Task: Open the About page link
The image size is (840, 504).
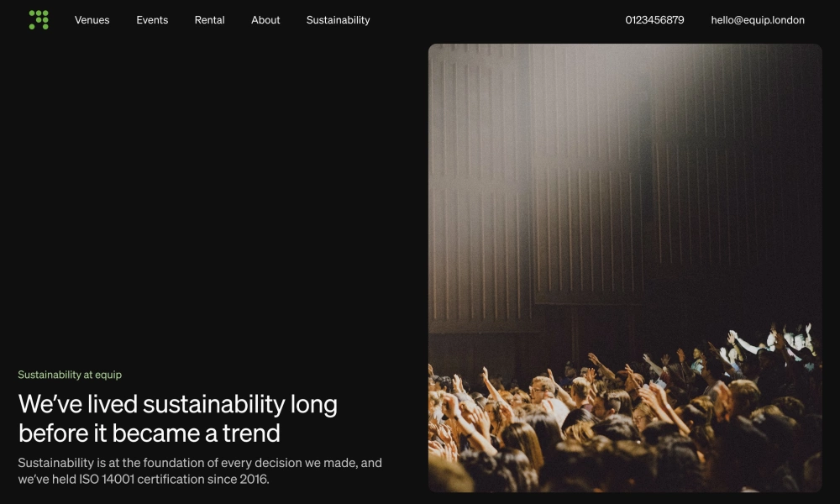Action: click(265, 20)
